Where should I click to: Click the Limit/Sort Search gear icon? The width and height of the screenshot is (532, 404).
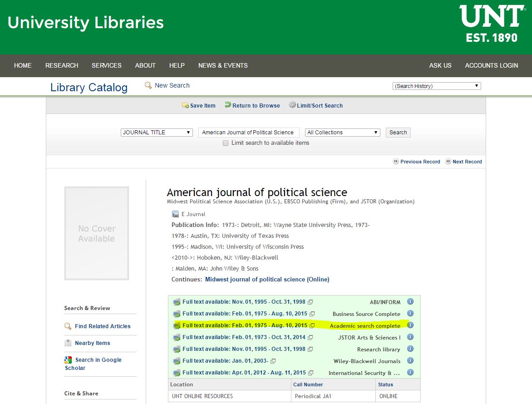coord(292,105)
